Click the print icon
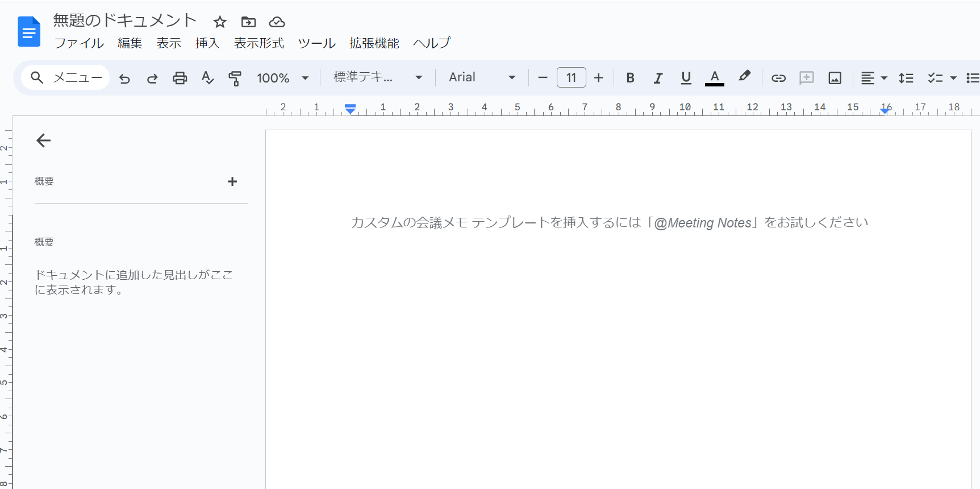Image resolution: width=980 pixels, height=489 pixels. pyautogui.click(x=180, y=78)
